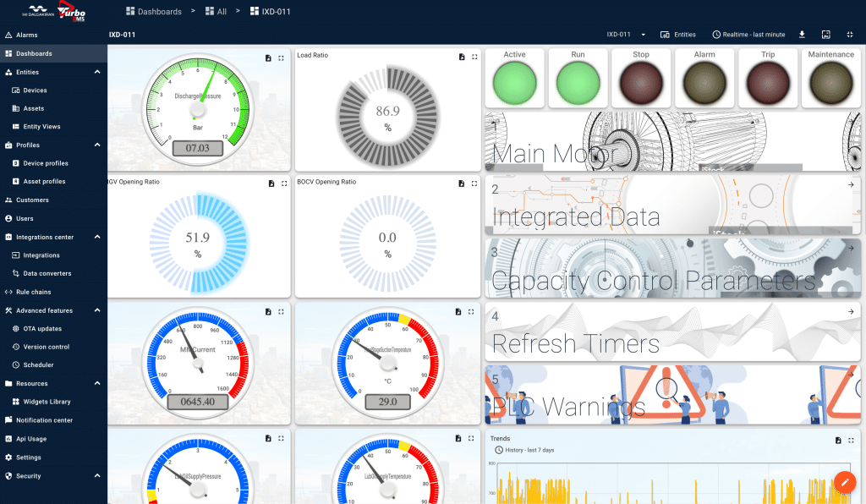This screenshot has height=504, width=866.
Task: Collapse the Advanced features sidebar group
Action: pyautogui.click(x=97, y=310)
